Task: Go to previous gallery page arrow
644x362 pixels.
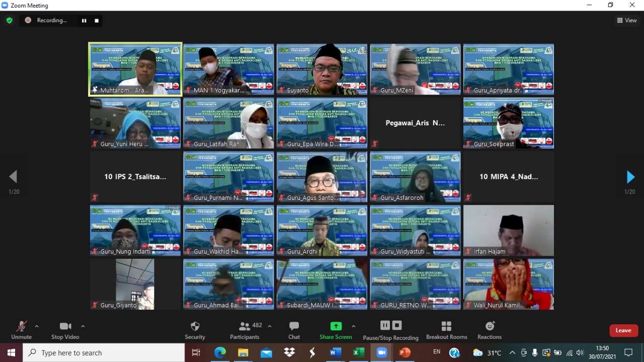Action: [x=13, y=177]
